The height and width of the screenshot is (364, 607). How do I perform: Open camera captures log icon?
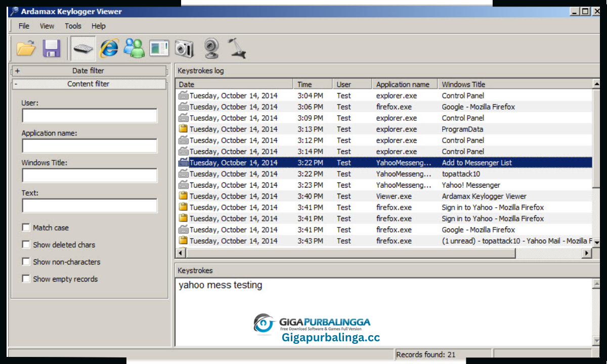coord(184,49)
